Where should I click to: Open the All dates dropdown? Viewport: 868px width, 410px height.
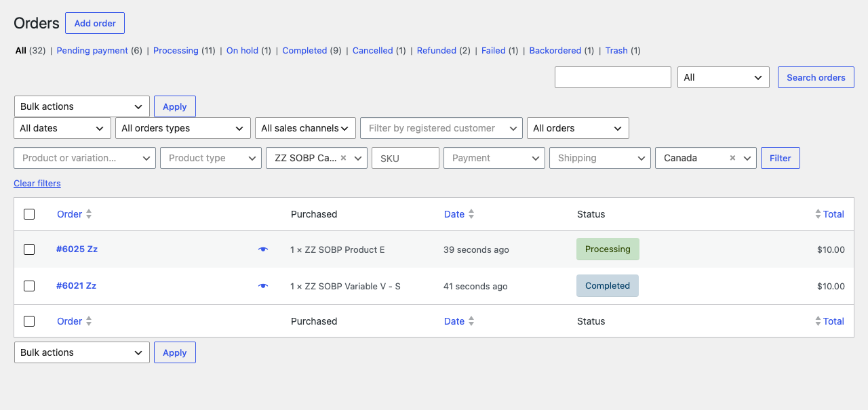[x=62, y=128]
